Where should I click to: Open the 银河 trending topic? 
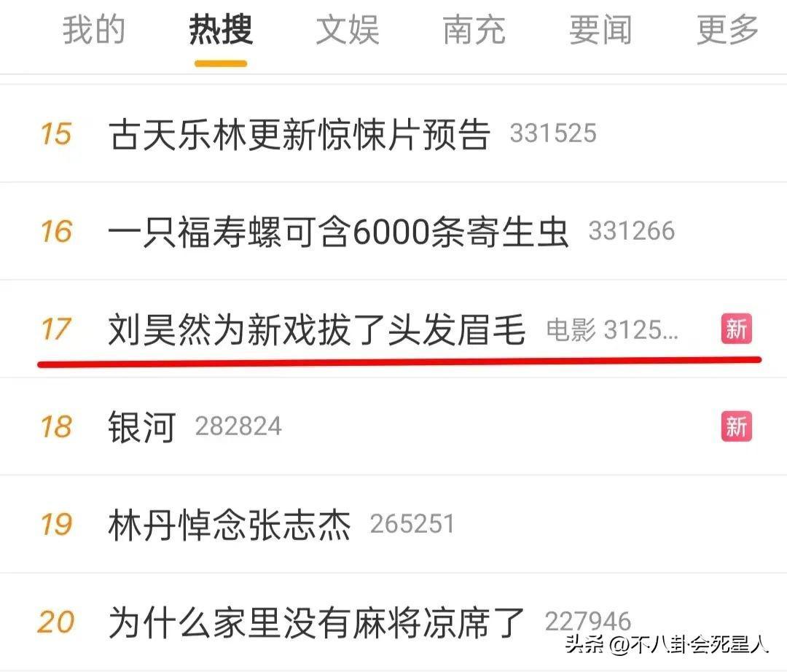click(142, 427)
